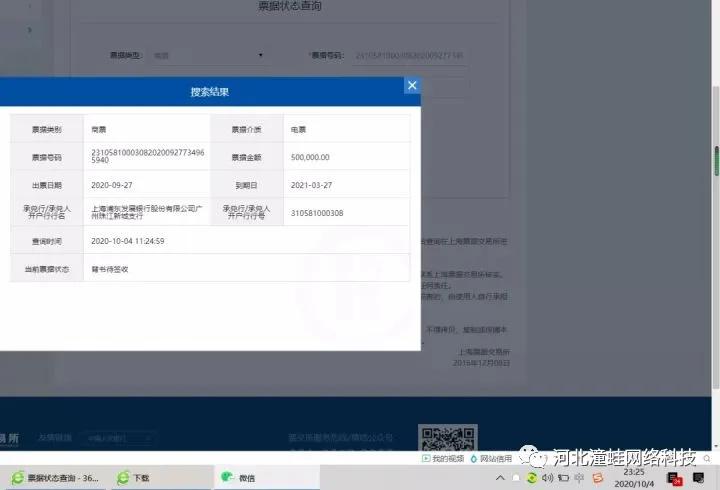Open the 票据状态查询 360 browser taskbar item
The image size is (720, 490).
[x=56, y=478]
